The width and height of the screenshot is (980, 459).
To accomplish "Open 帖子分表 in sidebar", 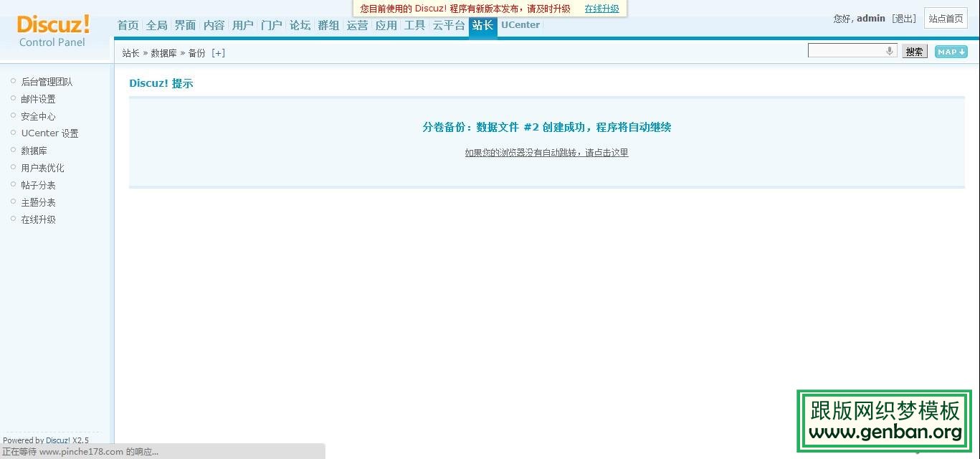I will [x=38, y=185].
